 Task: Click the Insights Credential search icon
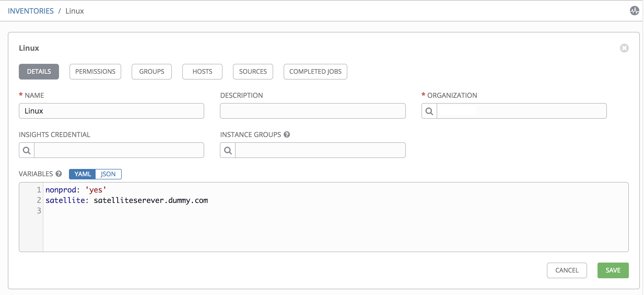pyautogui.click(x=27, y=150)
